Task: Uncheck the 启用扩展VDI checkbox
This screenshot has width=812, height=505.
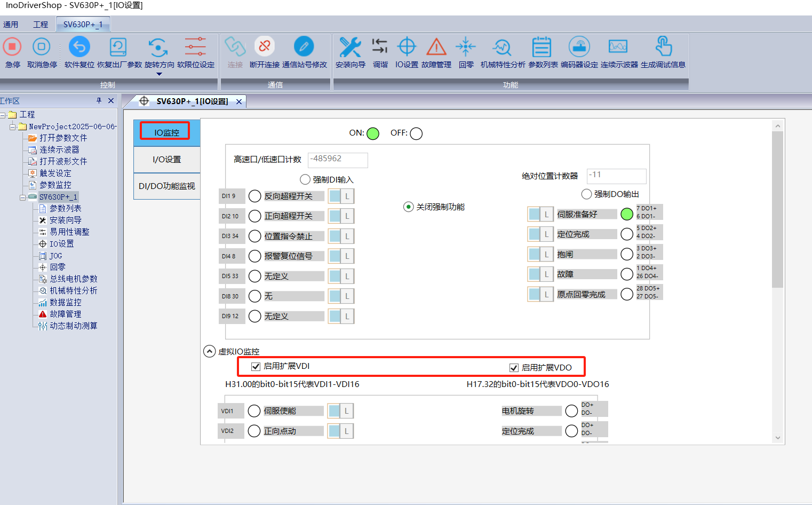Action: pyautogui.click(x=256, y=366)
